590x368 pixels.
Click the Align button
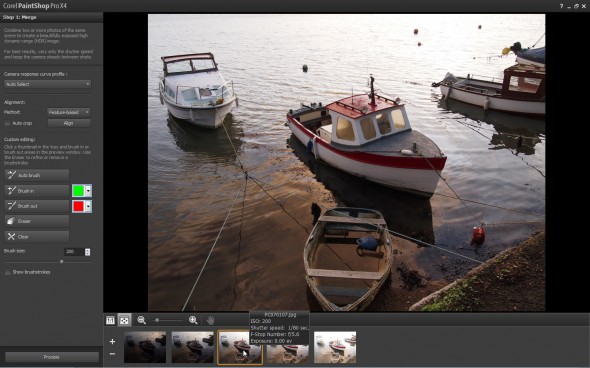click(69, 123)
